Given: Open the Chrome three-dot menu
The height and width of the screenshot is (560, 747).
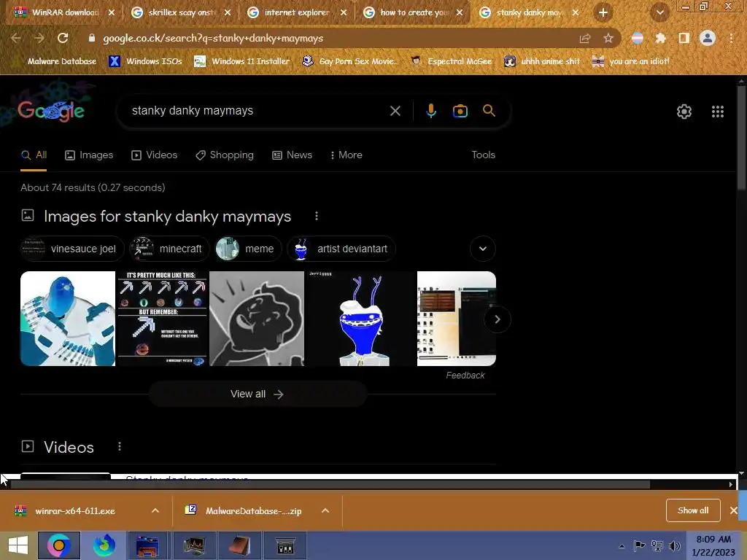Looking at the screenshot, I should (731, 38).
